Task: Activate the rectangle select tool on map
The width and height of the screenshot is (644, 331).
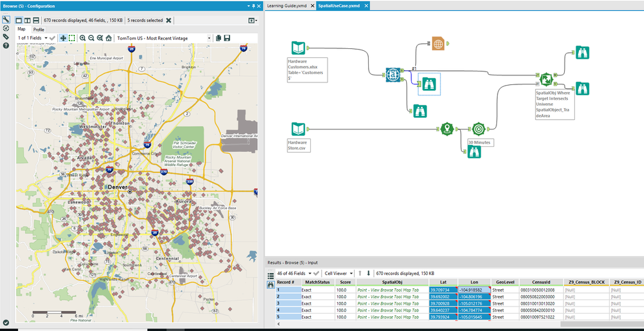Action: [x=72, y=38]
